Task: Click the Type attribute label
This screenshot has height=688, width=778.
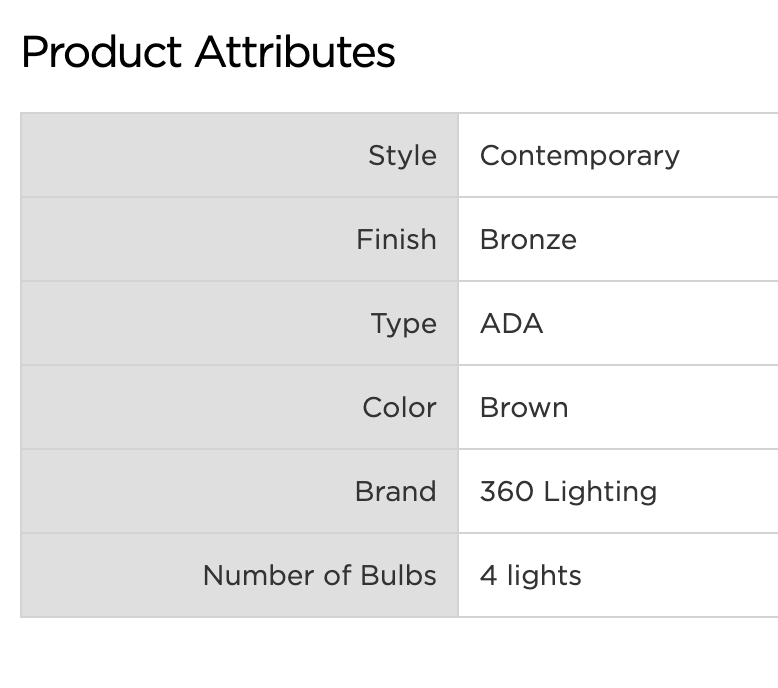Action: (403, 324)
